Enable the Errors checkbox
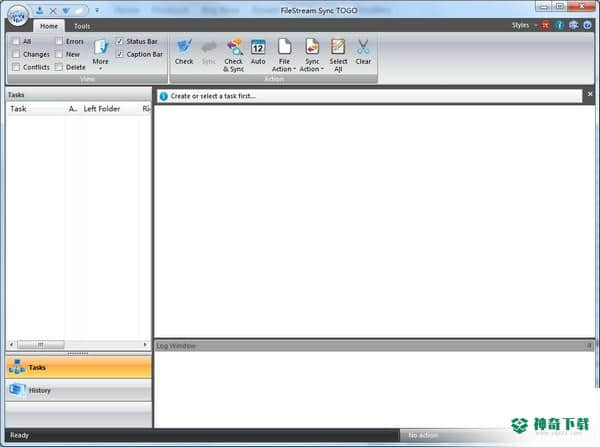600x447 pixels. point(59,41)
